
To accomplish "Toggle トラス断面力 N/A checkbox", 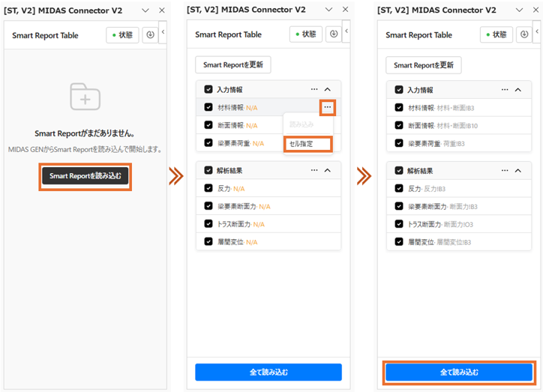I will click(208, 224).
